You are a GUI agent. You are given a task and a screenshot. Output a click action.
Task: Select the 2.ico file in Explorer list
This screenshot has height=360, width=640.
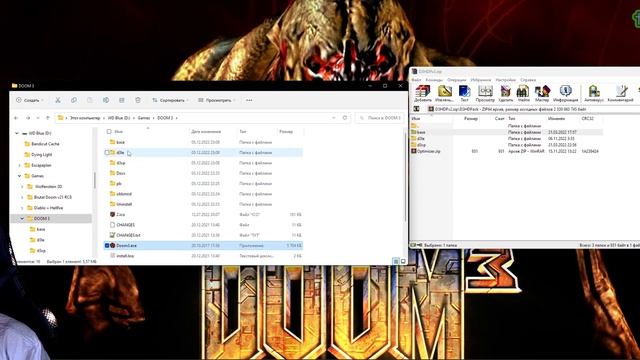[x=120, y=214]
